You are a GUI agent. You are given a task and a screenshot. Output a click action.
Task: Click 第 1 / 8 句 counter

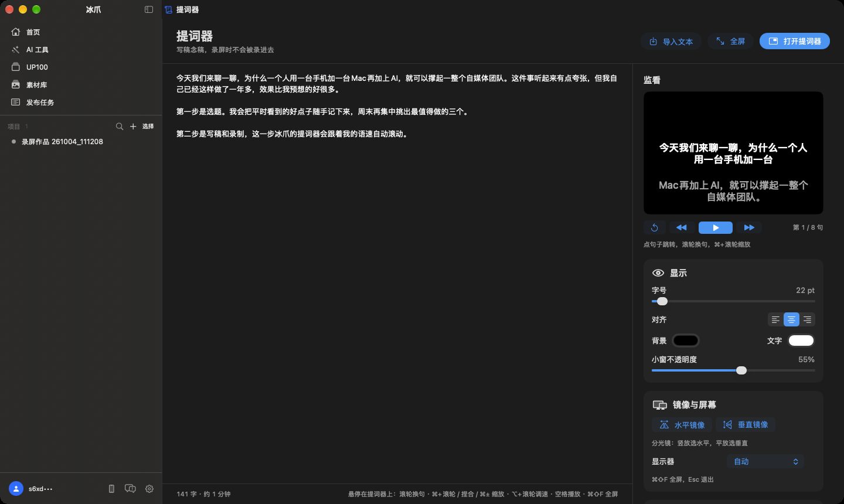(x=808, y=227)
